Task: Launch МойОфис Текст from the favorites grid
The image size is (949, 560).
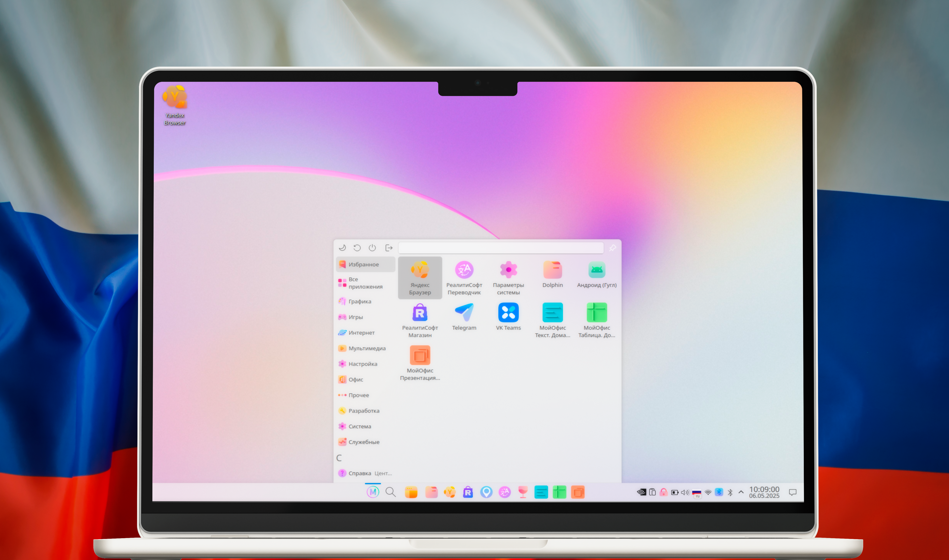Action: pyautogui.click(x=553, y=320)
